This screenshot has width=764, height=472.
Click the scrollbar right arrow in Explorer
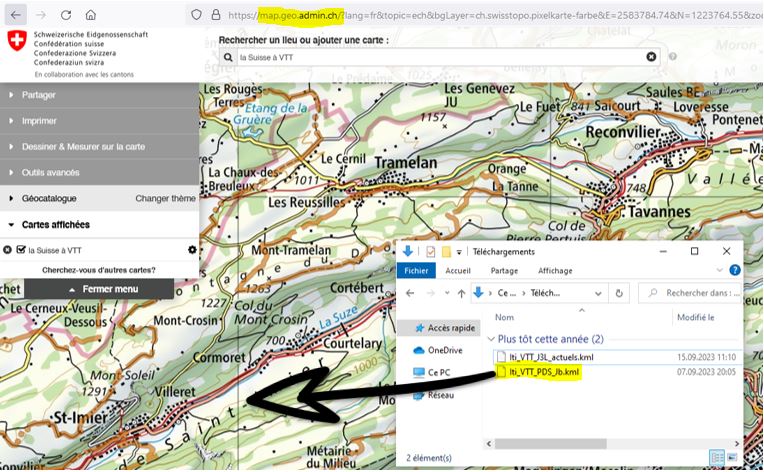coord(737,444)
